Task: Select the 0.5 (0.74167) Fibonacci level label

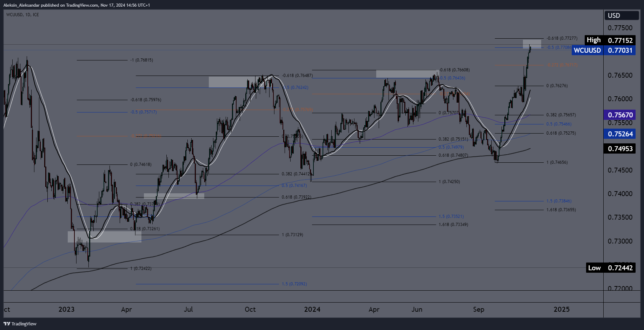Action: click(x=294, y=186)
